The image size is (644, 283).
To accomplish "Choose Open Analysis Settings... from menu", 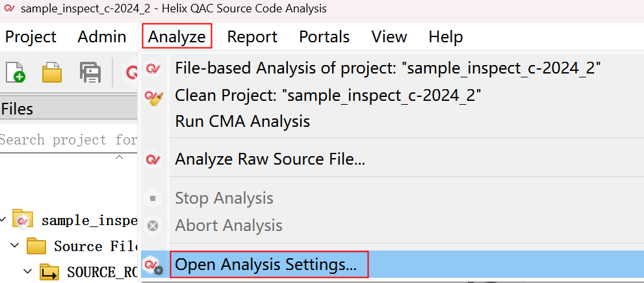I will pyautogui.click(x=266, y=265).
